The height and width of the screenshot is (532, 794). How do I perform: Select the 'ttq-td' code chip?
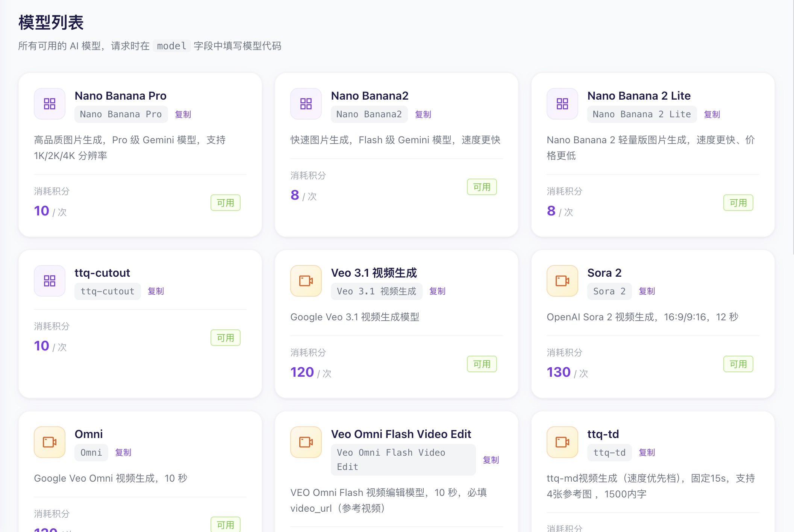(609, 453)
